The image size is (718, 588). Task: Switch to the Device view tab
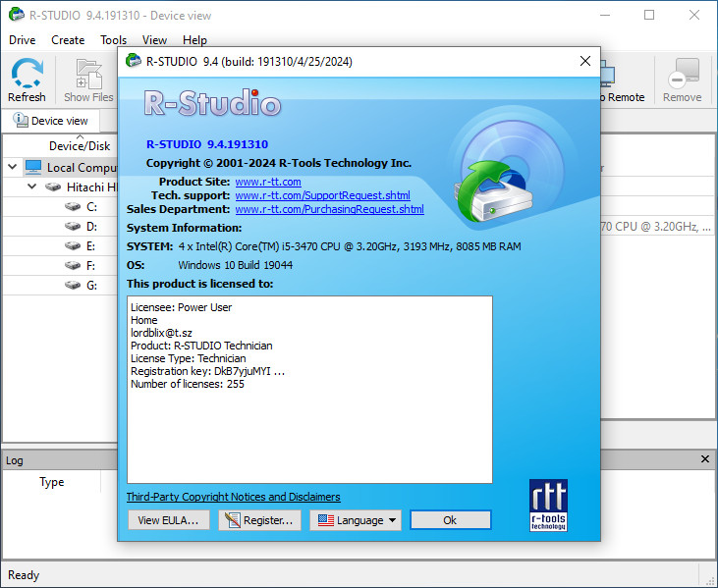click(50, 121)
